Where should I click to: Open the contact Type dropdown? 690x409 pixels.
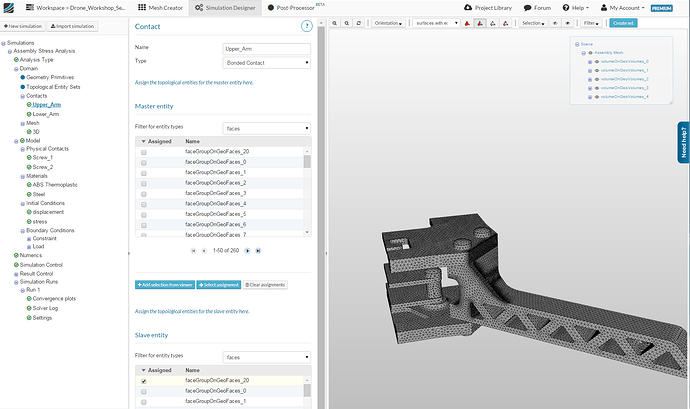(x=266, y=62)
